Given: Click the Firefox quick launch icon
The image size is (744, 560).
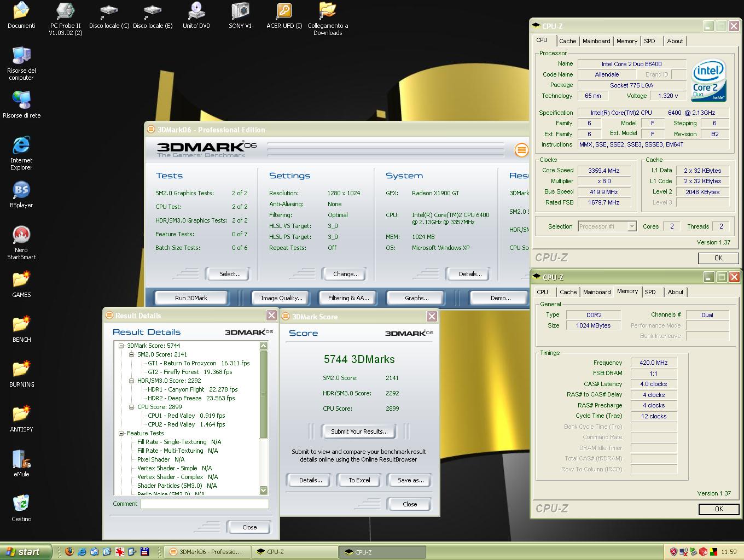Looking at the screenshot, I should coord(69,552).
